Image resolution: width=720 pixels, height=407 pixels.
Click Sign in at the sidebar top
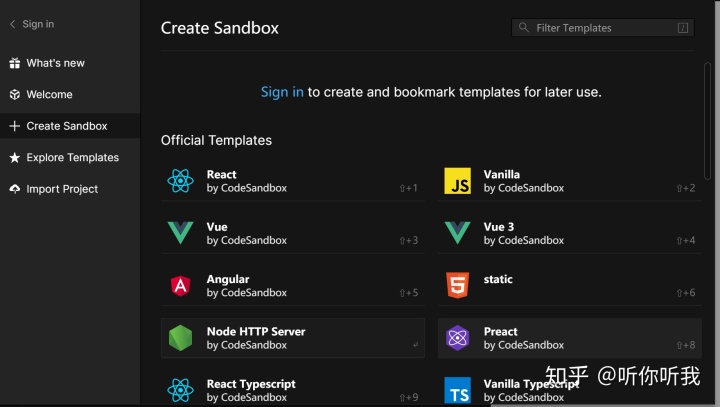(x=38, y=24)
